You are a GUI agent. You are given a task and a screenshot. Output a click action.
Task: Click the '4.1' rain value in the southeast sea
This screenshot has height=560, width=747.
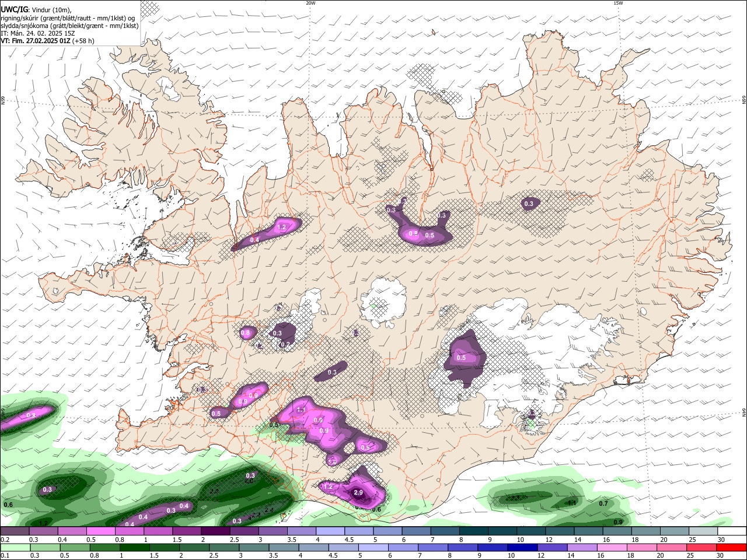pyautogui.click(x=572, y=502)
